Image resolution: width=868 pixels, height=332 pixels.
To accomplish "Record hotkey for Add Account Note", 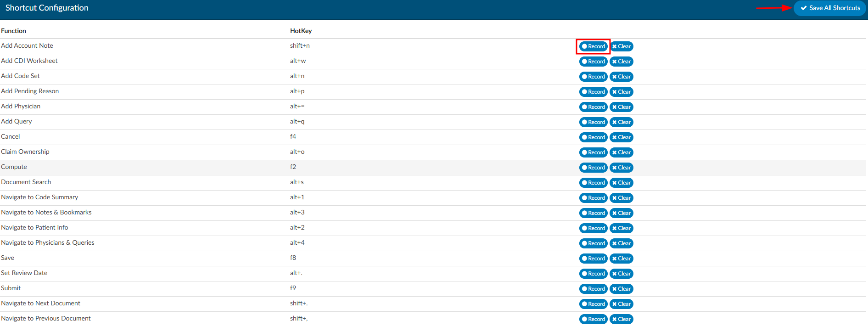I will point(593,46).
